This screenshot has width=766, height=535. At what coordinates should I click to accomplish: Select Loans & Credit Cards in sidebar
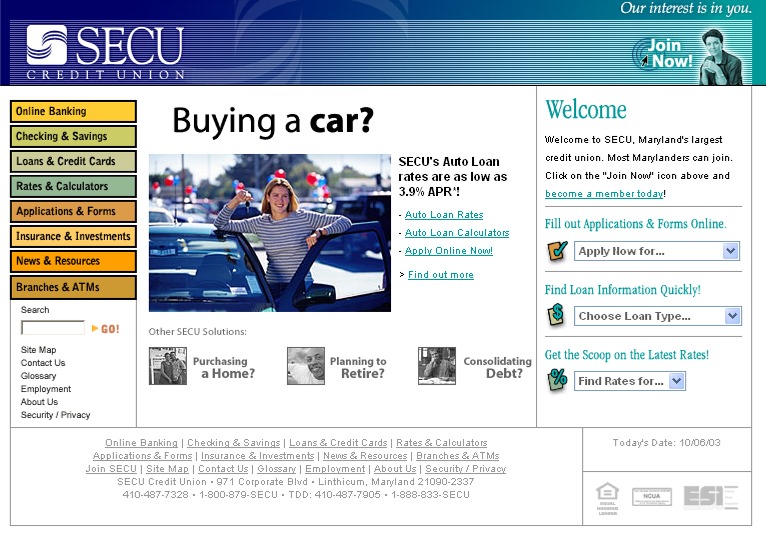(73, 161)
